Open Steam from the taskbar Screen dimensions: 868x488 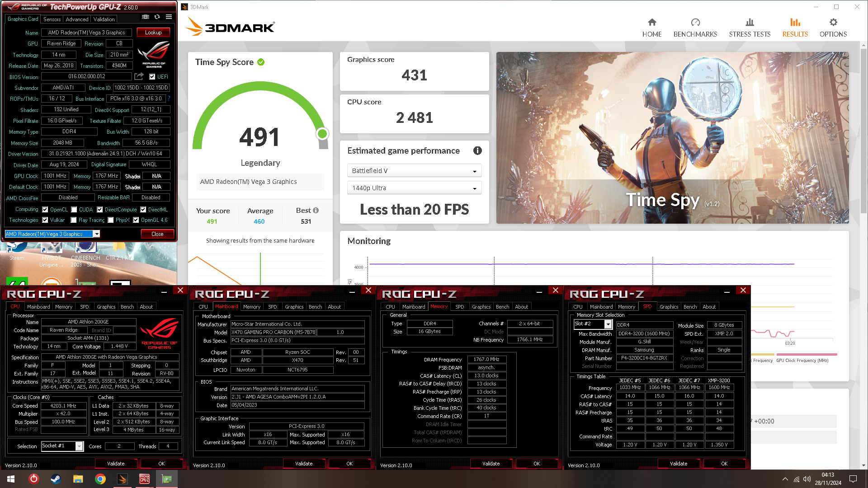pos(56,479)
